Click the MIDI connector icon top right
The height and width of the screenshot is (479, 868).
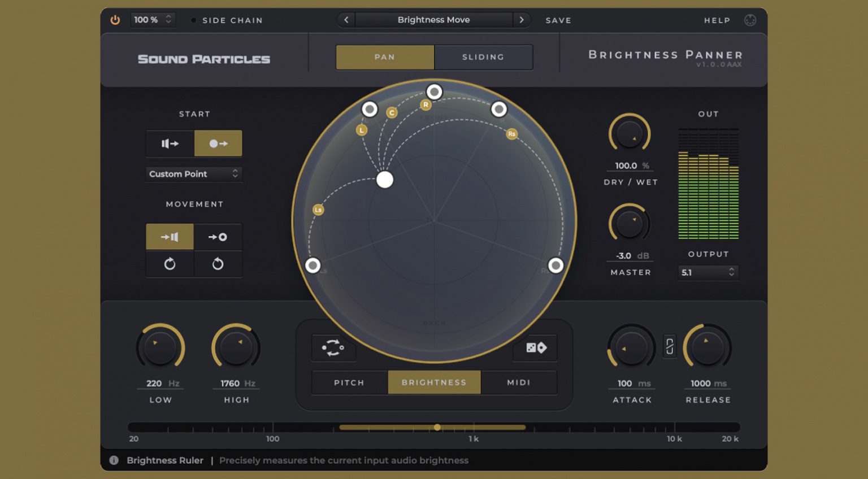749,20
